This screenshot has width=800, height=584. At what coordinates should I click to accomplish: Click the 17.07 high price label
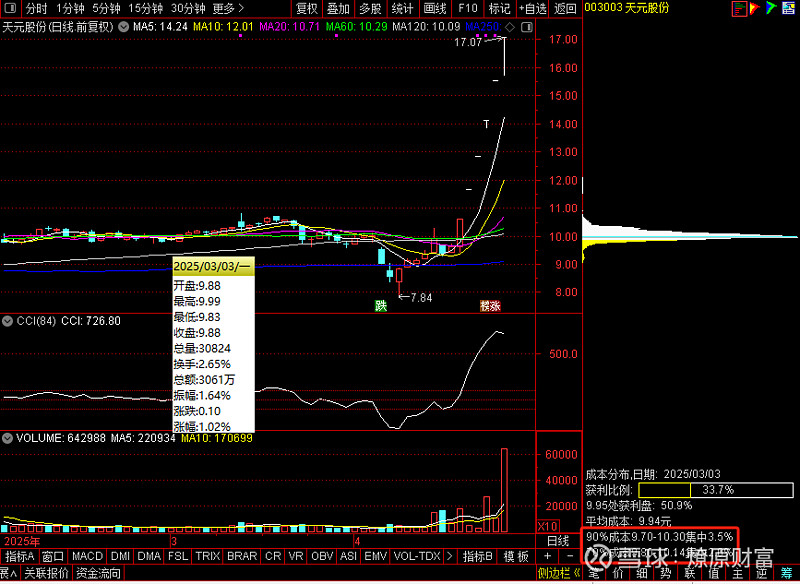click(468, 42)
